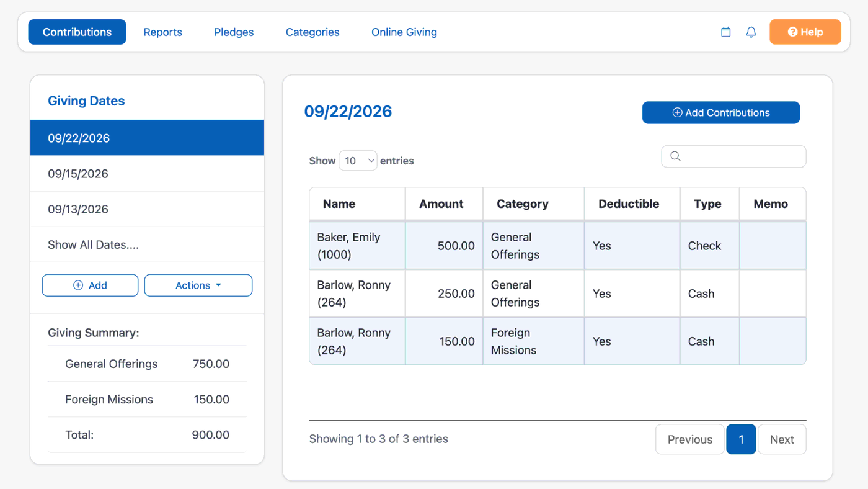
Task: Sort table by Deductible column header
Action: [x=632, y=204]
